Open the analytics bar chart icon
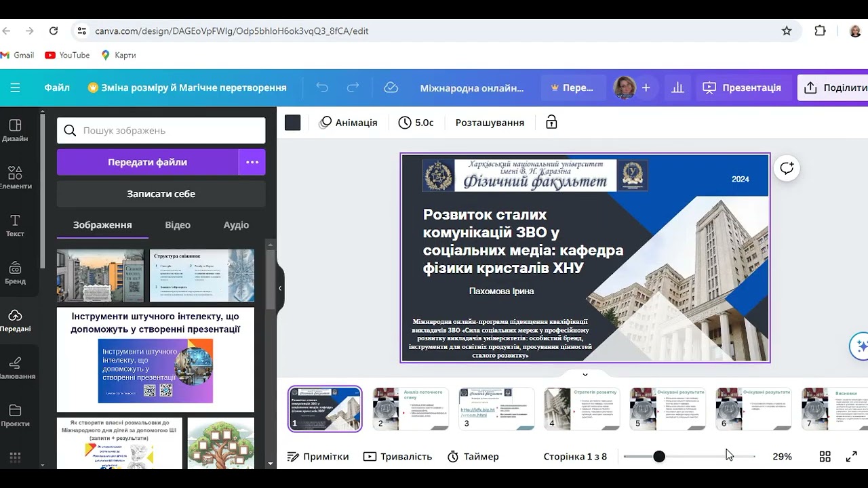Image resolution: width=868 pixels, height=488 pixels. click(677, 87)
